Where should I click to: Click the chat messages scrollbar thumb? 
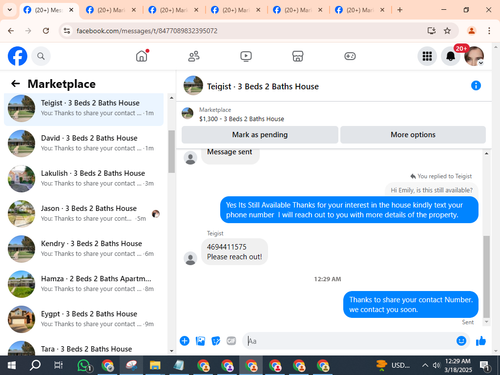tap(486, 277)
